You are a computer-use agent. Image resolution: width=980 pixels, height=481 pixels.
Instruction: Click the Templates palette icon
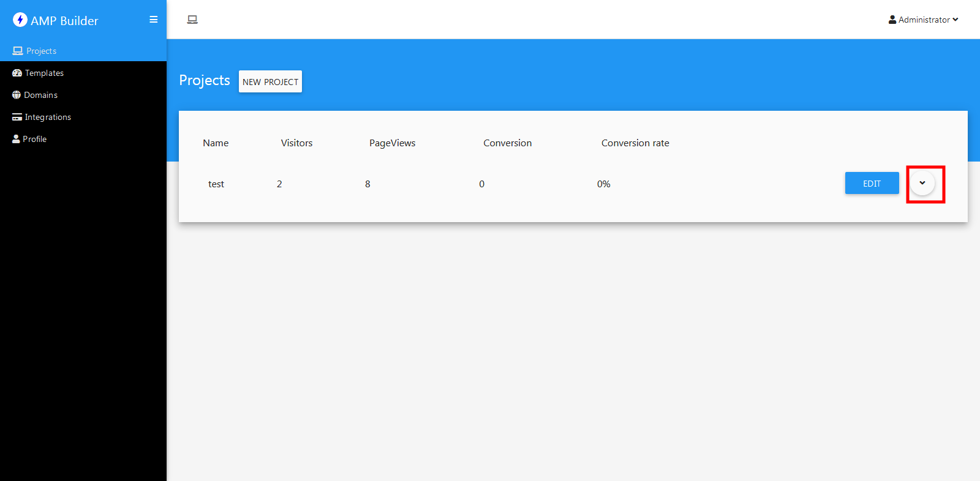pyautogui.click(x=17, y=73)
